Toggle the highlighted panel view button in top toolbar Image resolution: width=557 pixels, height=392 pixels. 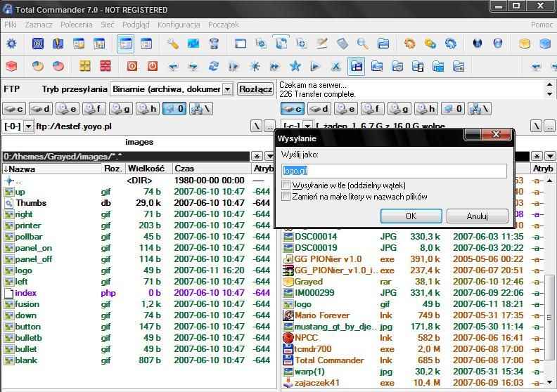[x=125, y=44]
